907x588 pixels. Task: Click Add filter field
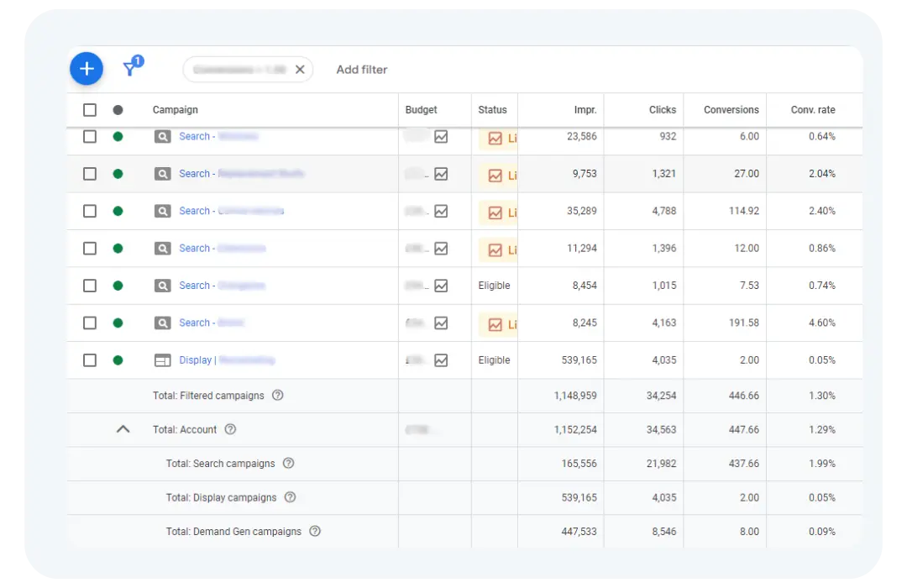[361, 70]
